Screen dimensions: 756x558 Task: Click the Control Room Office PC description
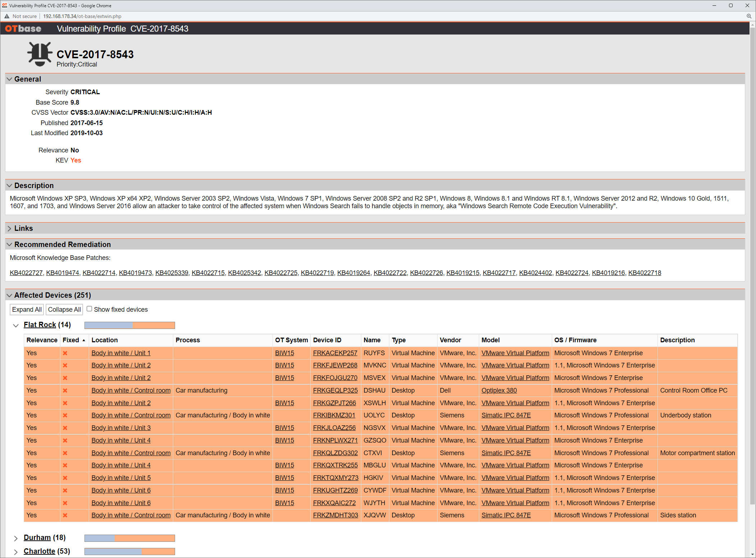click(693, 390)
